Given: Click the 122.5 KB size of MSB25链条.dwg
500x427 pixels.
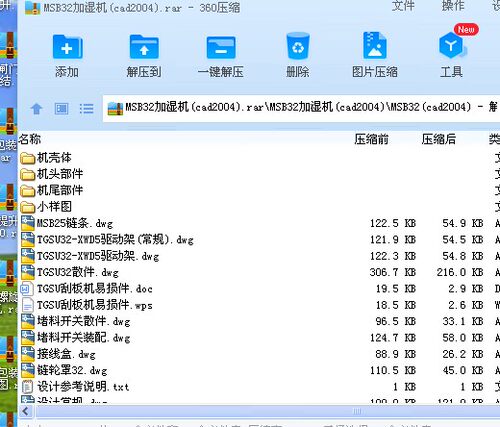Looking at the screenshot, I should (393, 223).
